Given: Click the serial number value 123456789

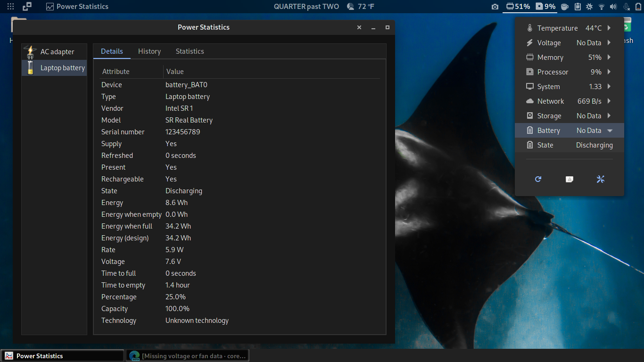Looking at the screenshot, I should (183, 132).
